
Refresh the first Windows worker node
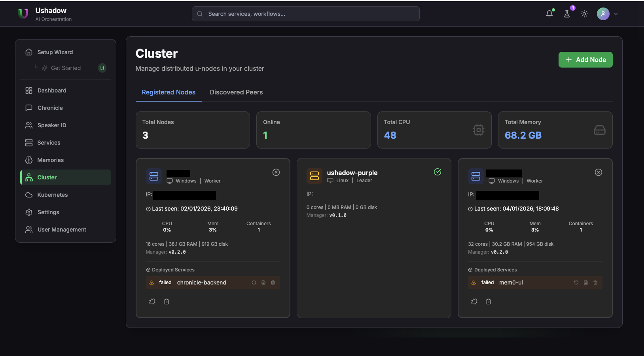coord(152,301)
